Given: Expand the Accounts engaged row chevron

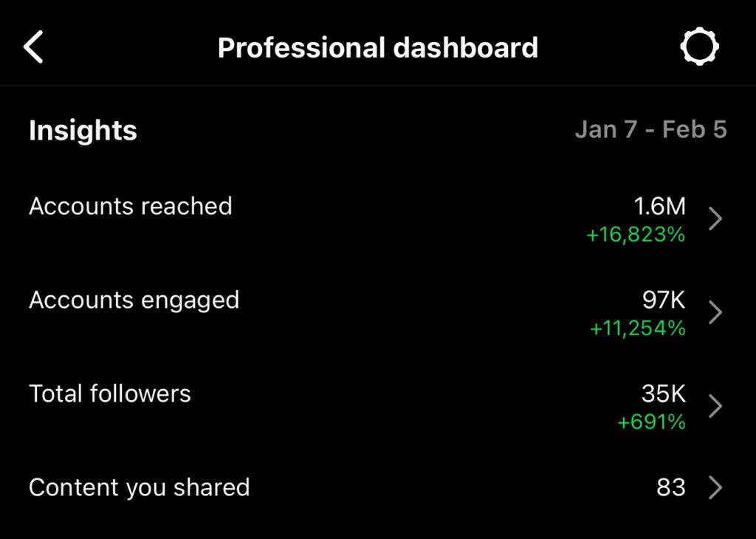Looking at the screenshot, I should (715, 312).
